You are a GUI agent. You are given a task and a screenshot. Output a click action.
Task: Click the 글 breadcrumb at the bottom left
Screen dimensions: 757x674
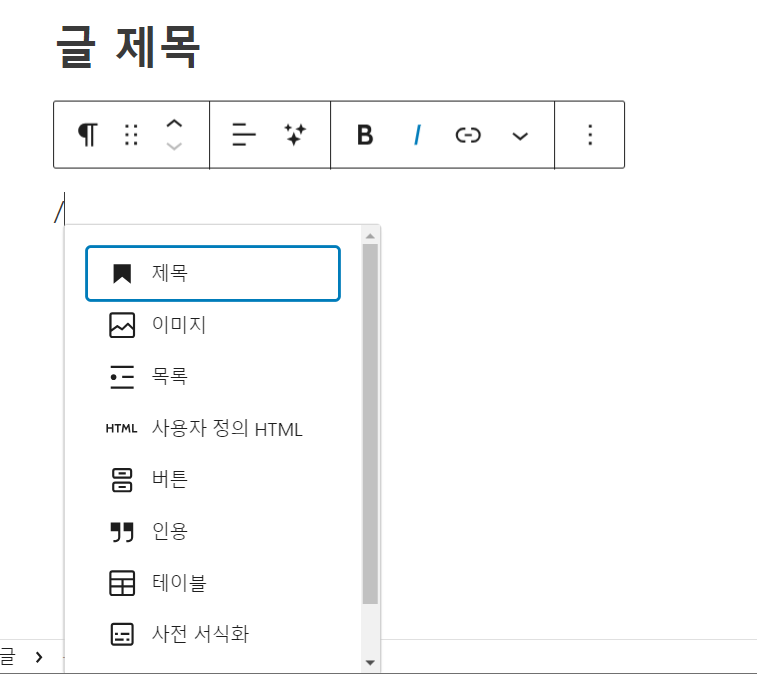click(7, 657)
